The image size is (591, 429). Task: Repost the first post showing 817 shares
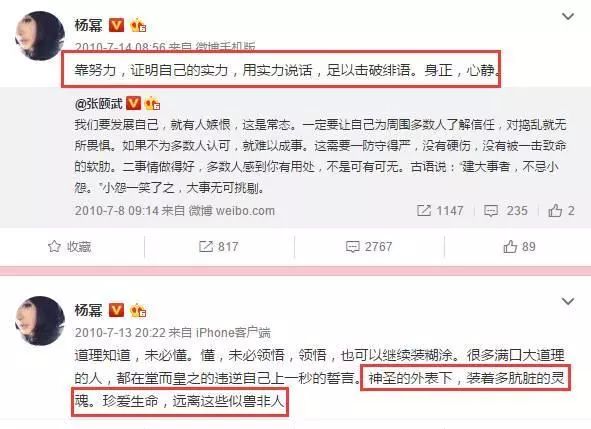click(x=219, y=247)
